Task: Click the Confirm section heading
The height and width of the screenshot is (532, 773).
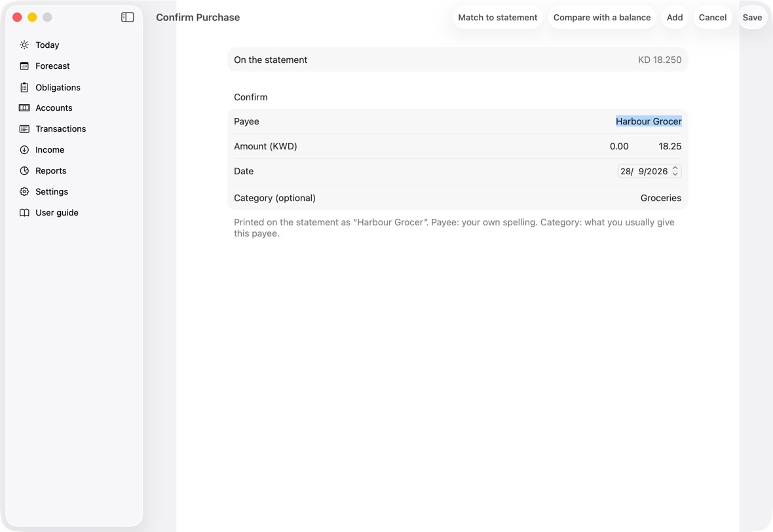Action: click(x=250, y=97)
